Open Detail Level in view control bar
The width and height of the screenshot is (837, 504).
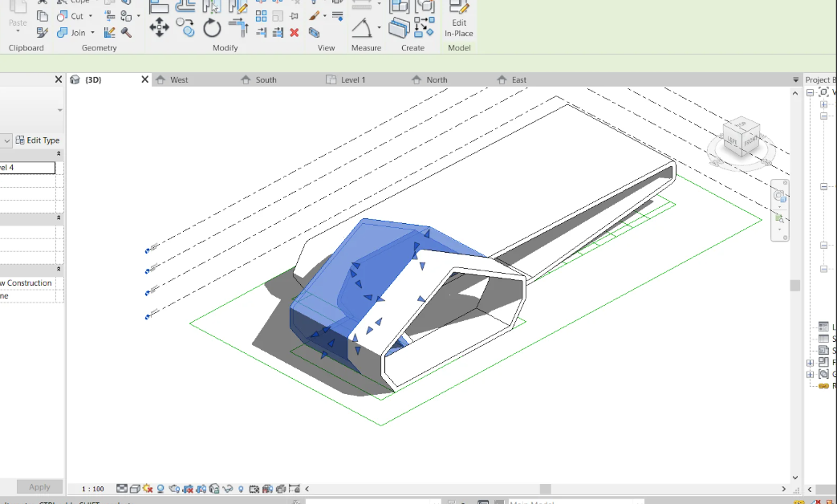pos(122,489)
